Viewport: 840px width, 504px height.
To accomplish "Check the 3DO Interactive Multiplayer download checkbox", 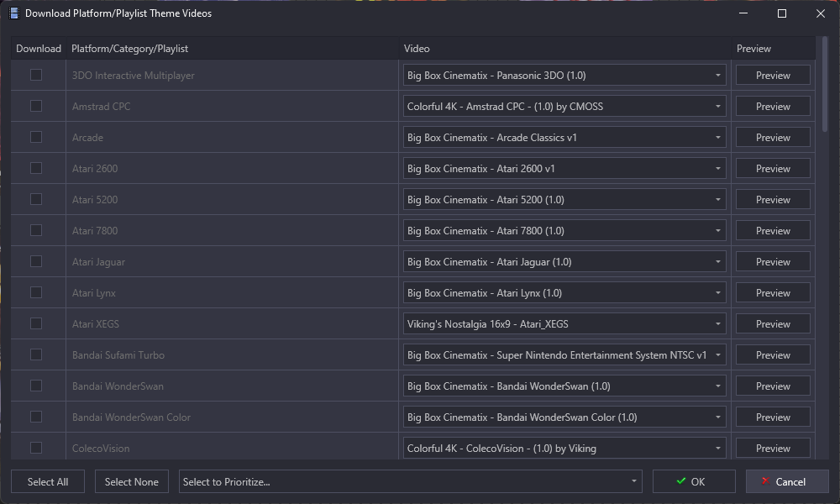I will pyautogui.click(x=36, y=75).
